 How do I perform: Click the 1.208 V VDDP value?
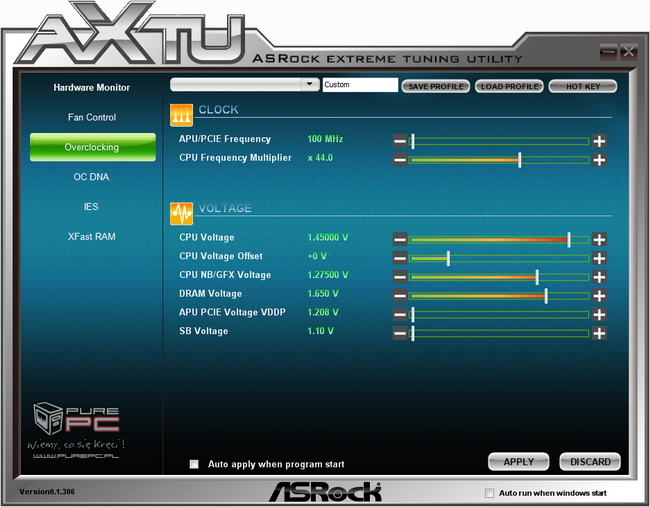[323, 312]
